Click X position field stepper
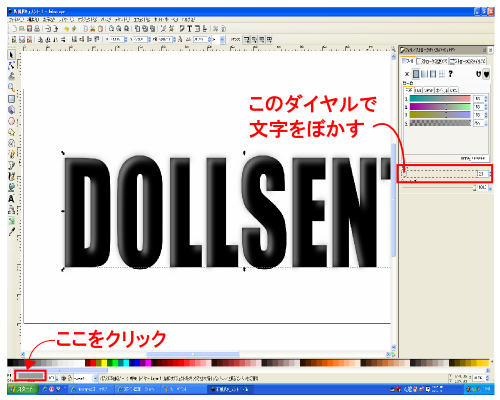500x400 pixels. [x=126, y=39]
